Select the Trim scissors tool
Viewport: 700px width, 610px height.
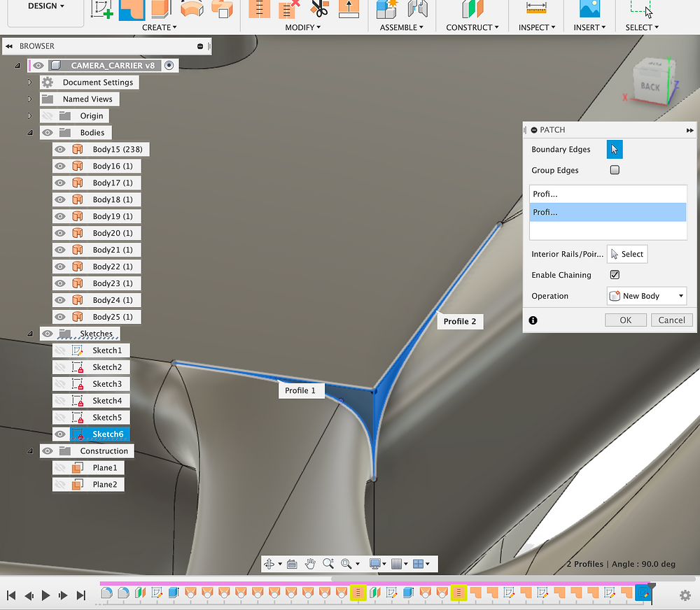(319, 9)
